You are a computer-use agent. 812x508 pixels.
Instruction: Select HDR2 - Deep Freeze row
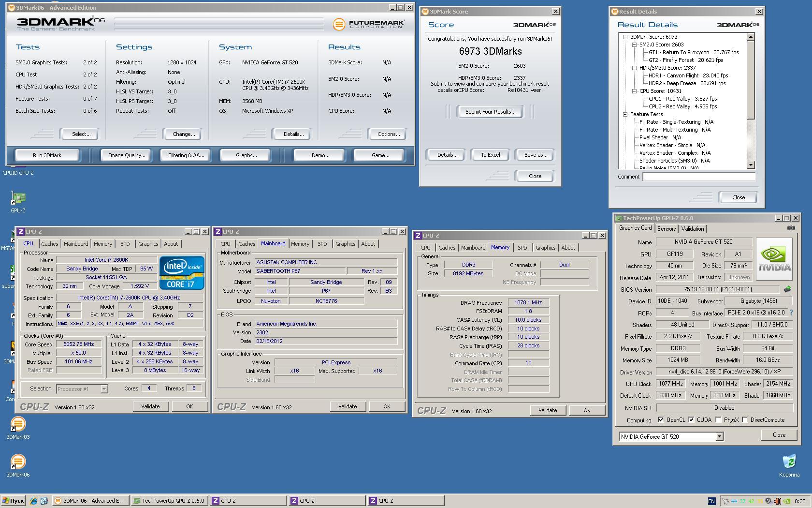(688, 83)
